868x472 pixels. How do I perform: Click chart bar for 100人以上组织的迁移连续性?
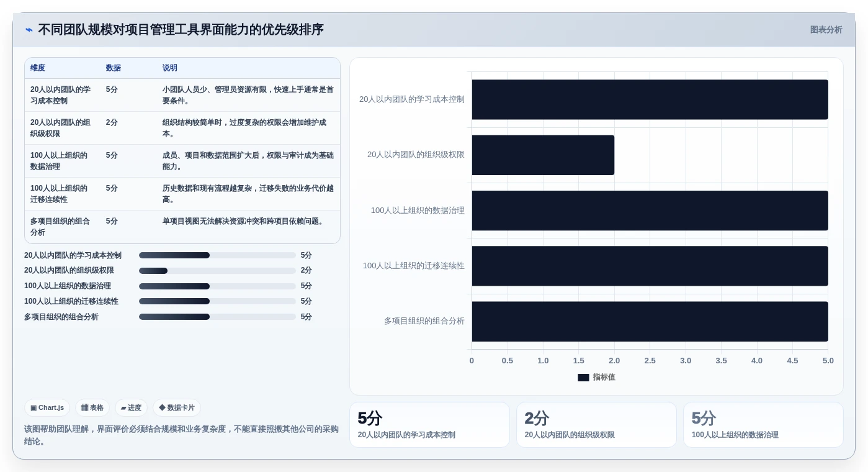click(x=650, y=266)
